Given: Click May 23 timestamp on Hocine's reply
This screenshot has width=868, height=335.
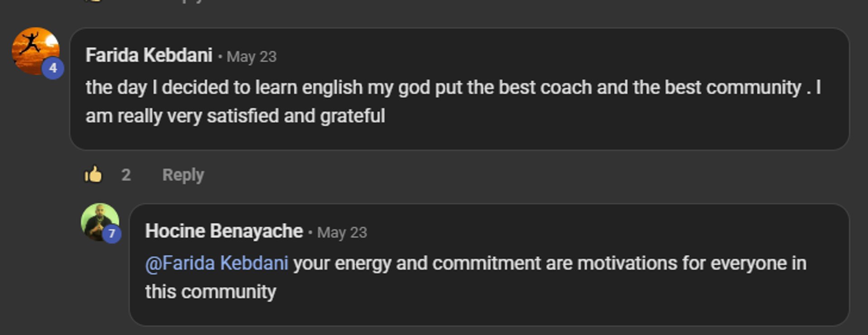Looking at the screenshot, I should coord(342,233).
